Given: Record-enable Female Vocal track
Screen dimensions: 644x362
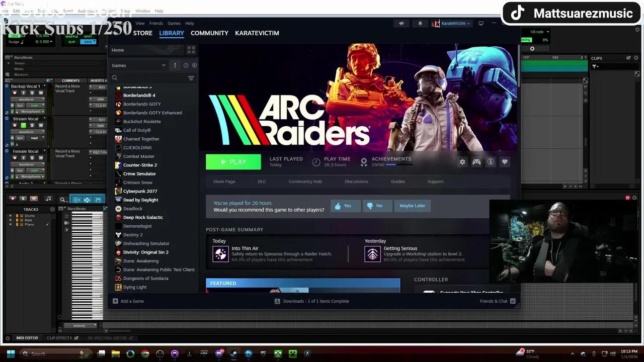Looking at the screenshot, I should [15, 158].
